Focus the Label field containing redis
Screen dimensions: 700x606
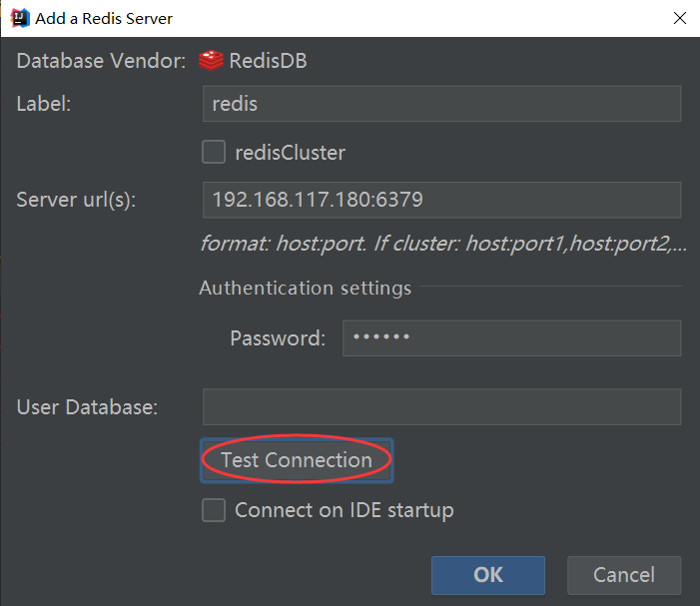tap(441, 104)
